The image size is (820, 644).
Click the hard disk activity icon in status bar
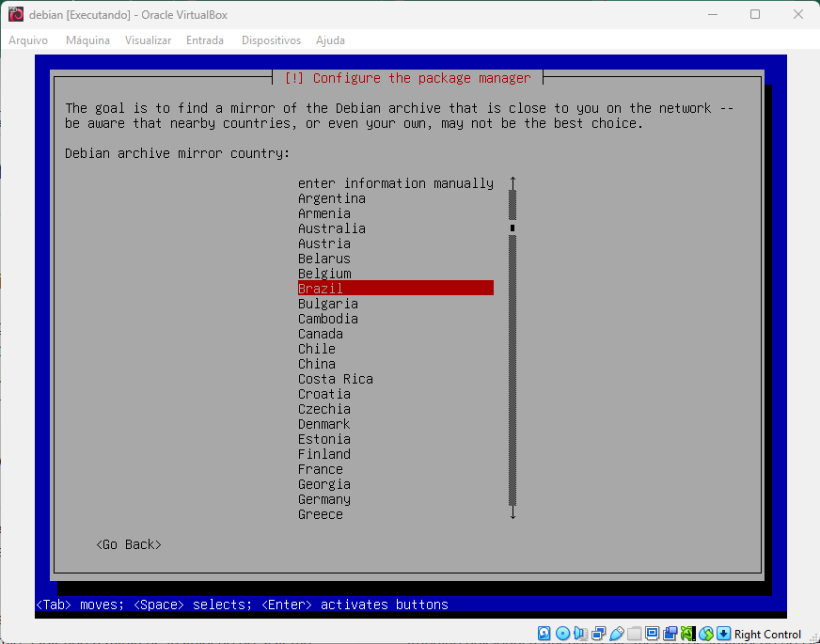pyautogui.click(x=544, y=634)
